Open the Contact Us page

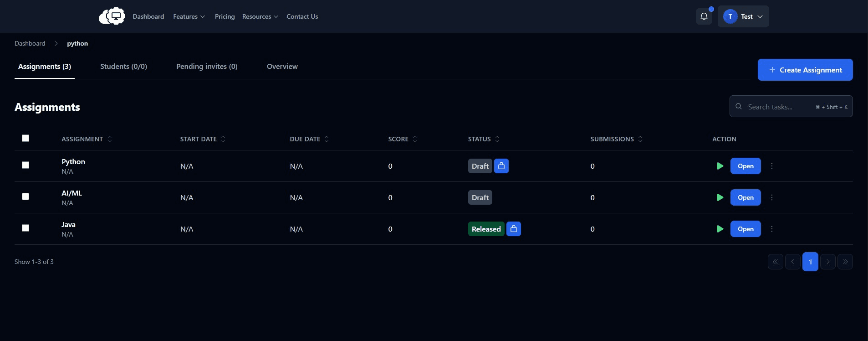tap(302, 16)
